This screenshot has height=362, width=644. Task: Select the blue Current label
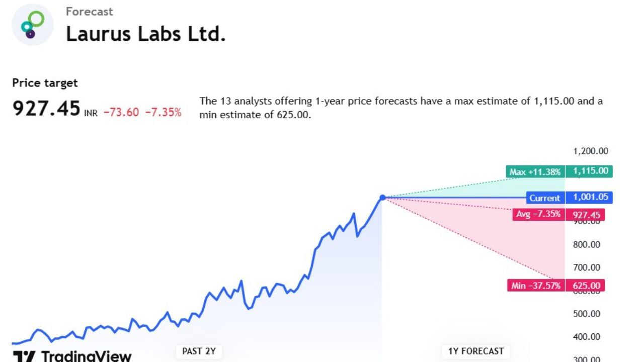coord(545,198)
